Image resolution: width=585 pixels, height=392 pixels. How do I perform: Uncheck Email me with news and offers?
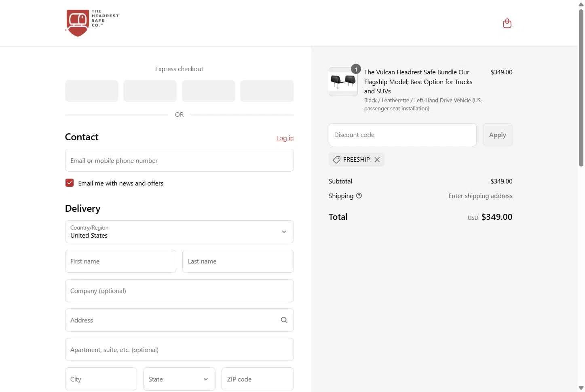point(70,183)
